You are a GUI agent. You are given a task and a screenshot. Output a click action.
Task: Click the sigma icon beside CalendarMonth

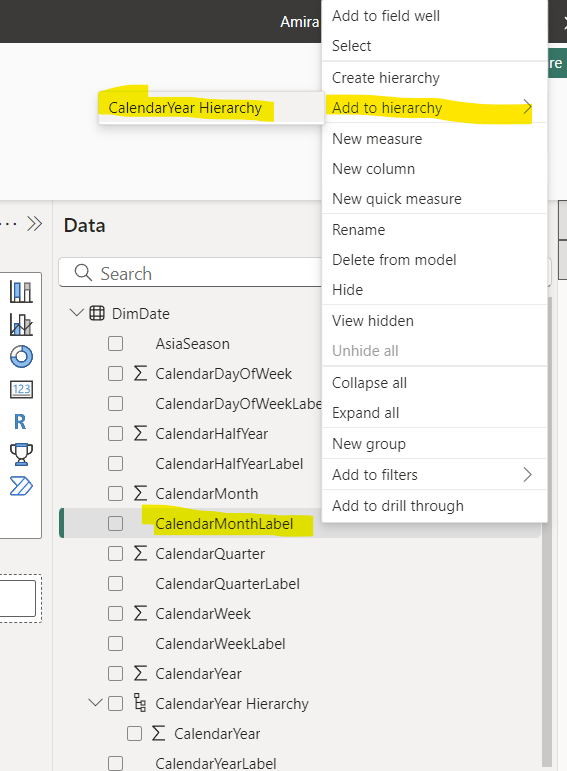[x=140, y=494]
